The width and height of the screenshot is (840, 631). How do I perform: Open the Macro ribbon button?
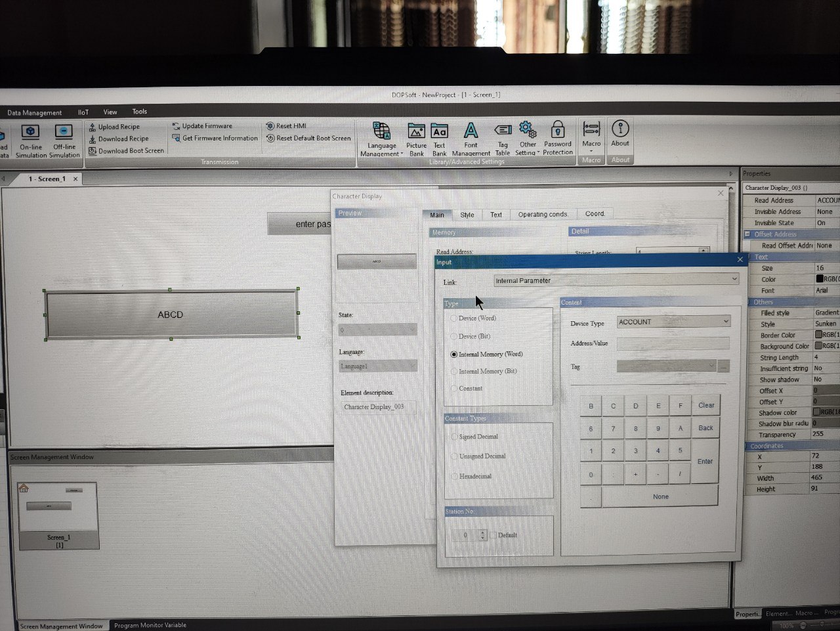591,137
